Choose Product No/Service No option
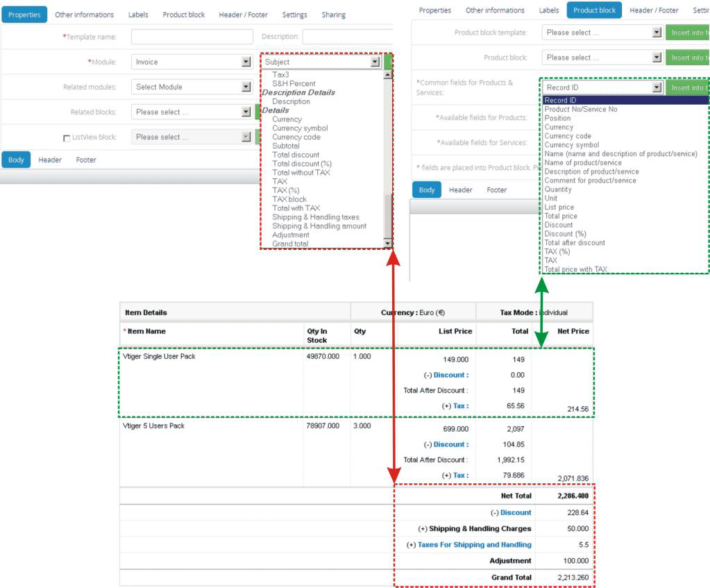Image resolution: width=710 pixels, height=588 pixels. [x=581, y=109]
